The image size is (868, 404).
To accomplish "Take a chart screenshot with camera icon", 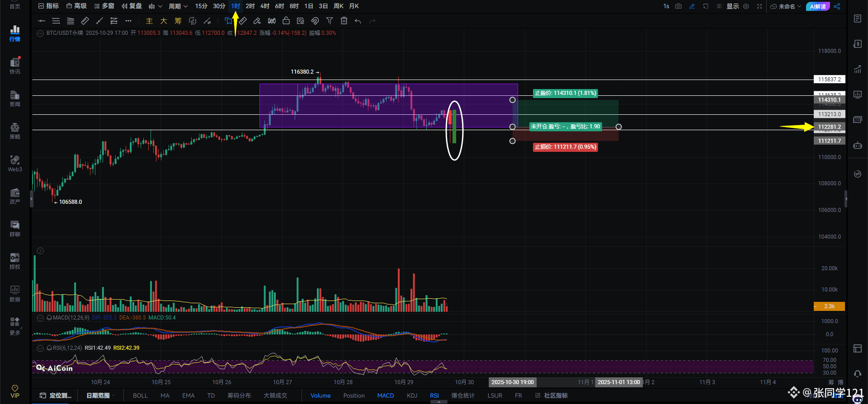I will click(x=678, y=6).
